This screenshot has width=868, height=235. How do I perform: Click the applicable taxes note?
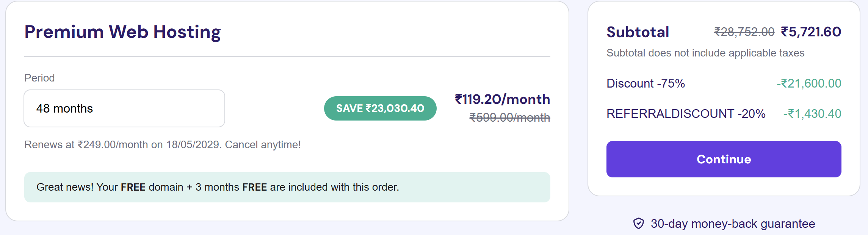click(x=705, y=53)
